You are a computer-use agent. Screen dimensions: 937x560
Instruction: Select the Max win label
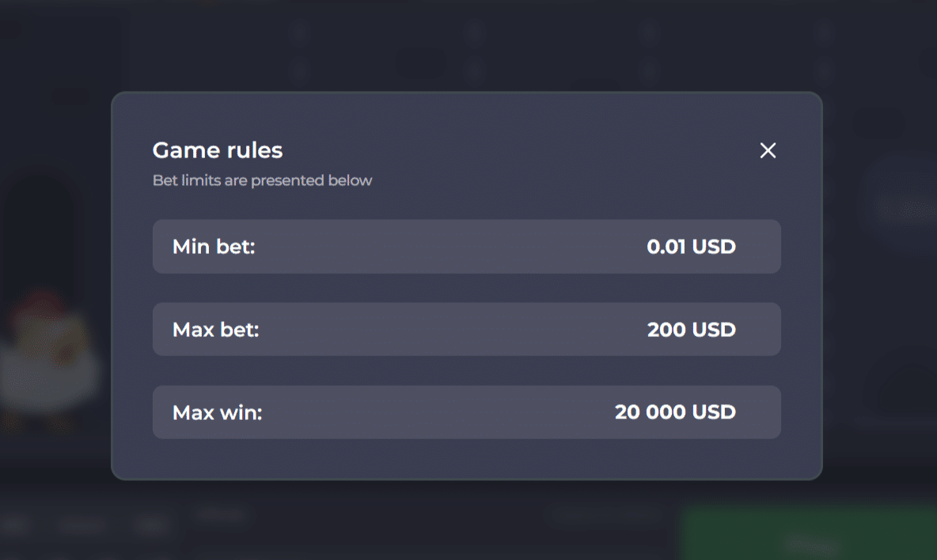pyautogui.click(x=217, y=412)
